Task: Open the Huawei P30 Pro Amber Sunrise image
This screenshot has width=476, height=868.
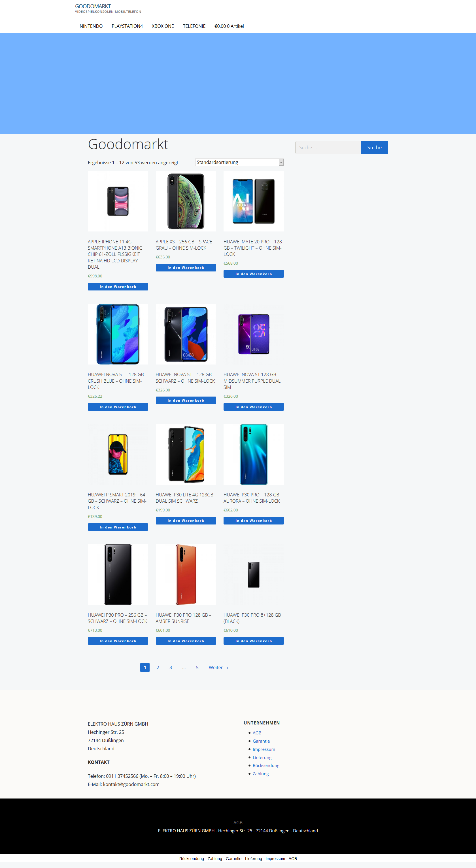Action: pyautogui.click(x=186, y=574)
